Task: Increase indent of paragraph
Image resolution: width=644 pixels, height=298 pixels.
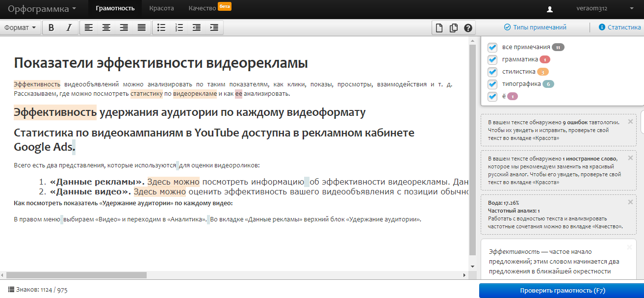Action: coord(214,27)
